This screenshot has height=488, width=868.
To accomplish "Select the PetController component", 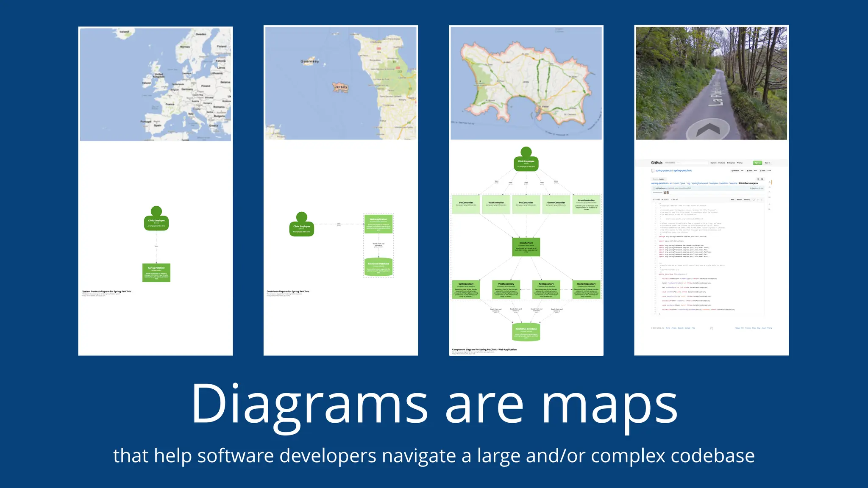I will pyautogui.click(x=526, y=204).
